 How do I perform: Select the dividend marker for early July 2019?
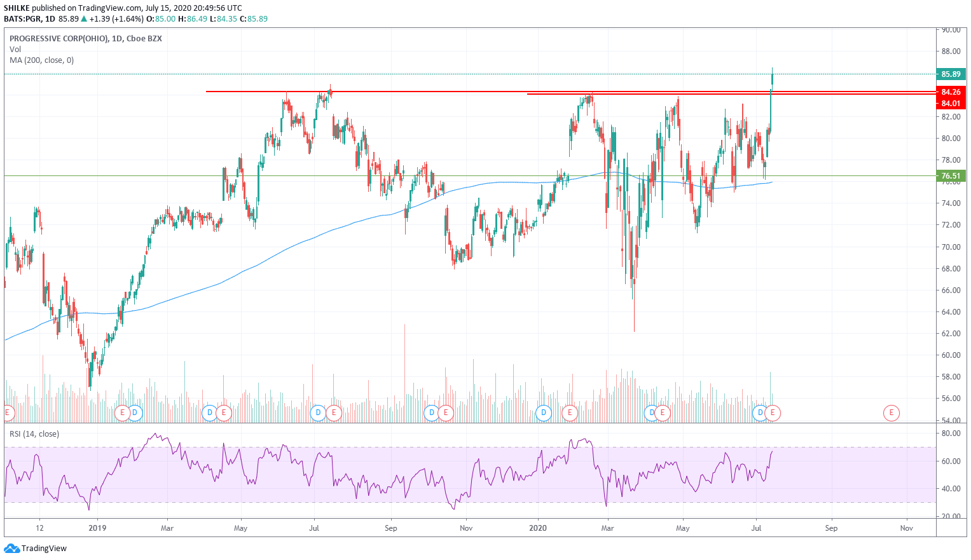point(319,413)
